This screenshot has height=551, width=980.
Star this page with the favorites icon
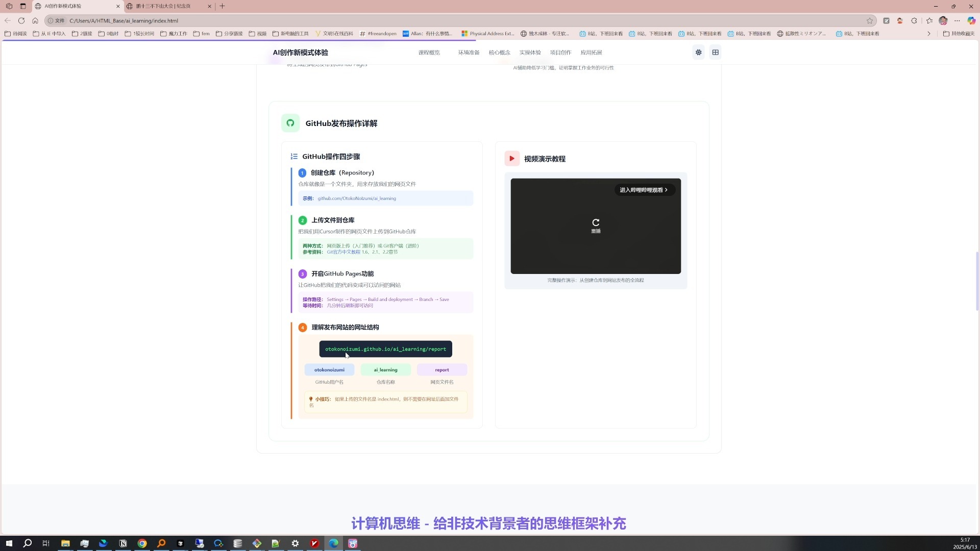coord(870,21)
